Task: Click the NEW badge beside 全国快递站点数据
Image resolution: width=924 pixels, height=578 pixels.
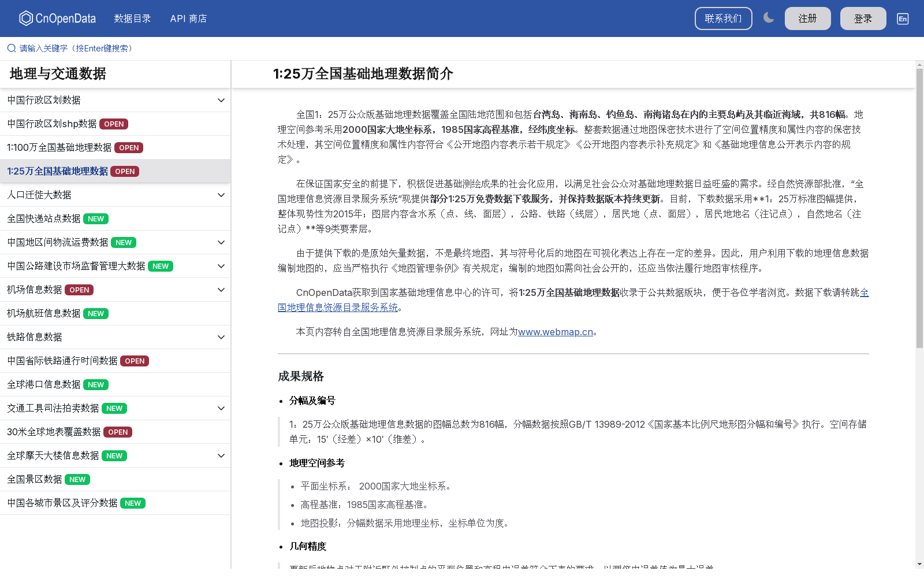Action: click(96, 219)
